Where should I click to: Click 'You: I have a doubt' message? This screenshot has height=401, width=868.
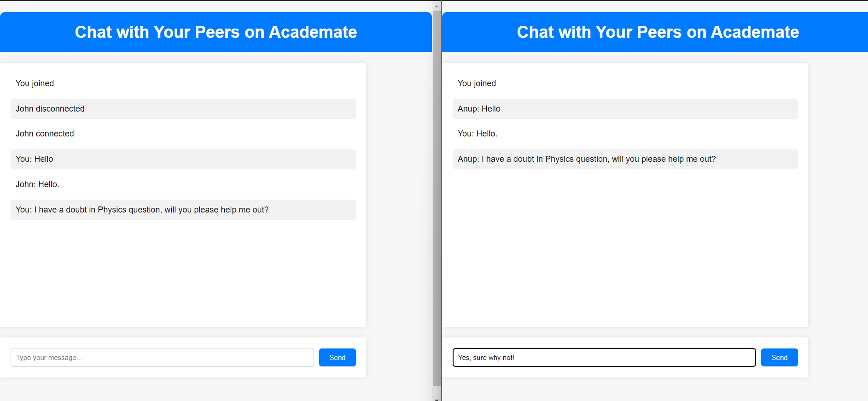coord(142,210)
